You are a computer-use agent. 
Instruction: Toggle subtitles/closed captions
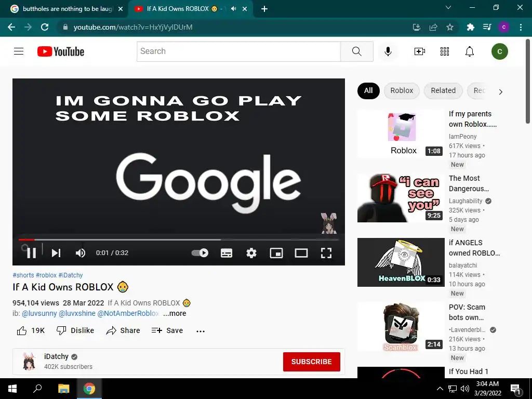click(x=227, y=253)
